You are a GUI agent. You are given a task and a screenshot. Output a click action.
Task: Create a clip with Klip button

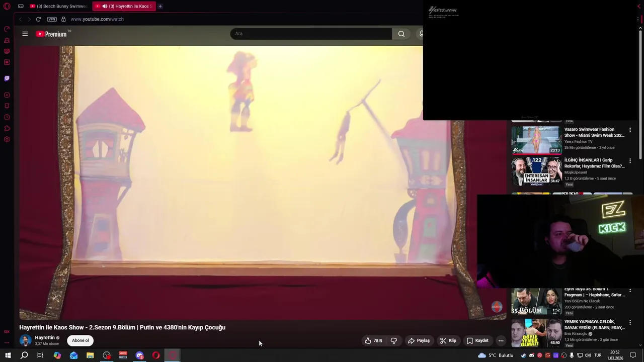448,340
